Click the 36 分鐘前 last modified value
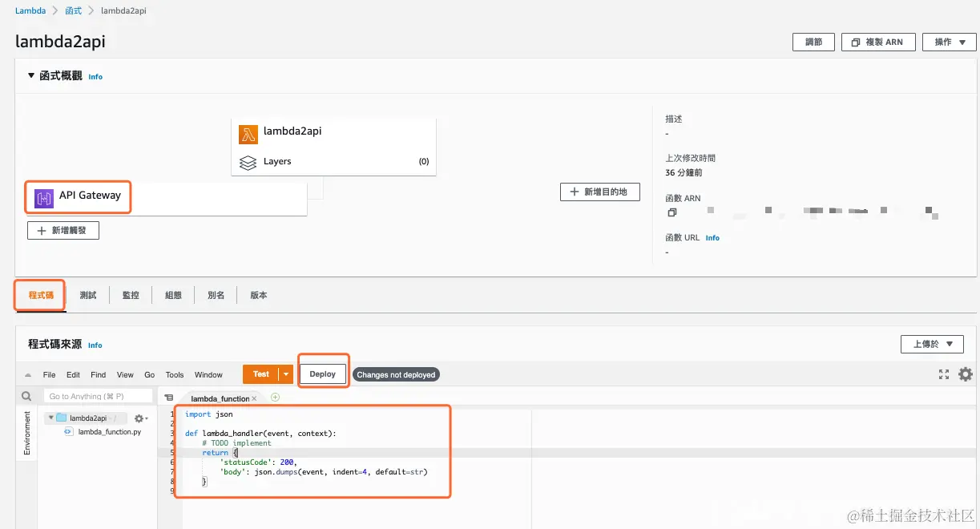980x529 pixels. coord(684,172)
